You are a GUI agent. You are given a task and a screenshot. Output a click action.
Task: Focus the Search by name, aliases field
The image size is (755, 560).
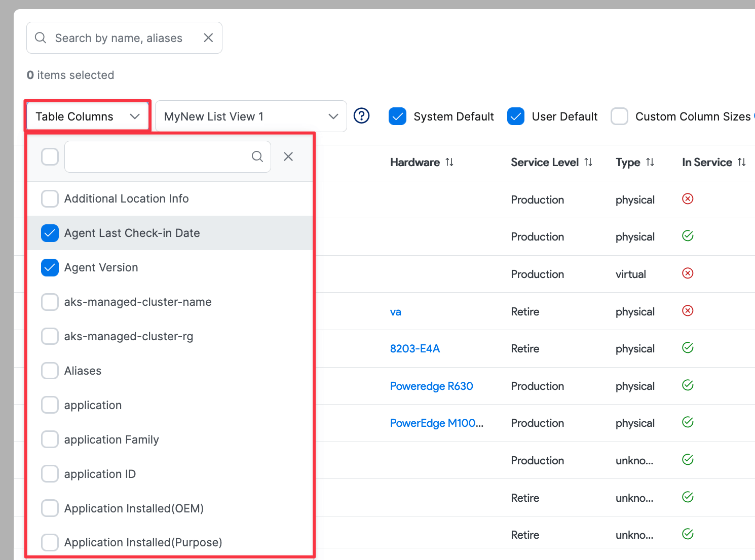(x=119, y=38)
